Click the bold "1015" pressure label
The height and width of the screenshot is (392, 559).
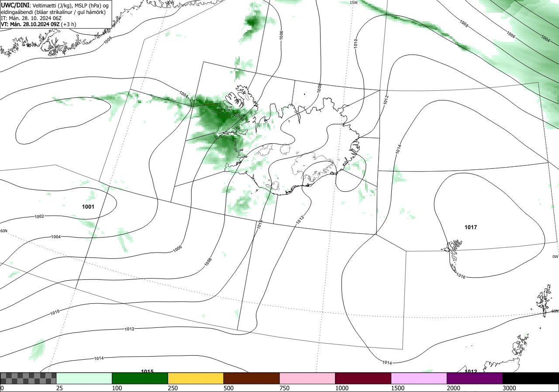click(147, 371)
